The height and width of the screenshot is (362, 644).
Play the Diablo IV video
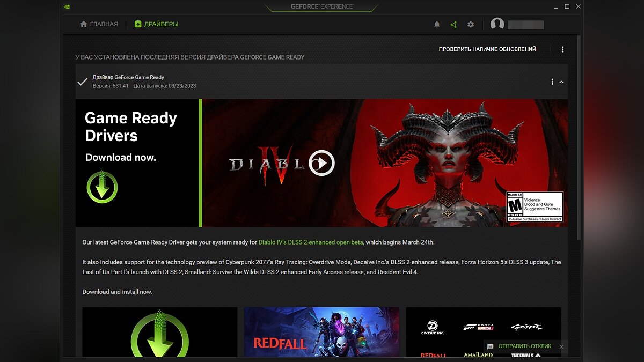[321, 162]
